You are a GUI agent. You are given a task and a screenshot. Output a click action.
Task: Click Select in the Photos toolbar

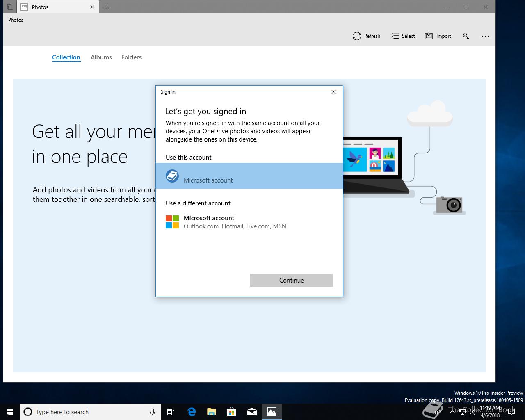pyautogui.click(x=403, y=36)
